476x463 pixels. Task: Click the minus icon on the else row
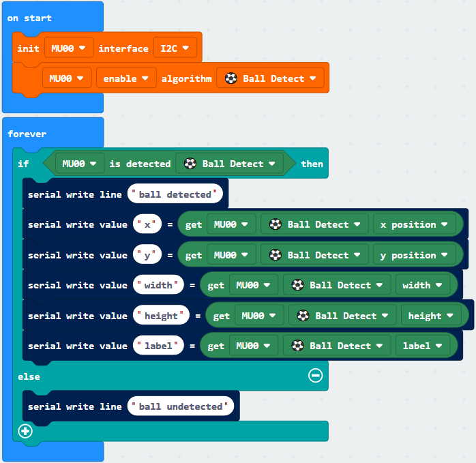(x=316, y=376)
